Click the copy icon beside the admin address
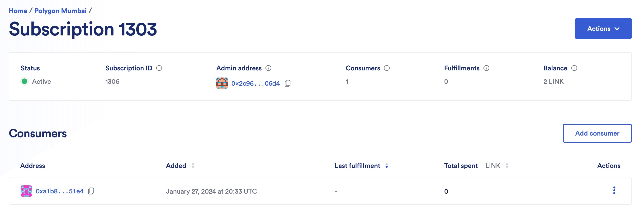Image resolution: width=644 pixels, height=215 pixels. [x=288, y=83]
